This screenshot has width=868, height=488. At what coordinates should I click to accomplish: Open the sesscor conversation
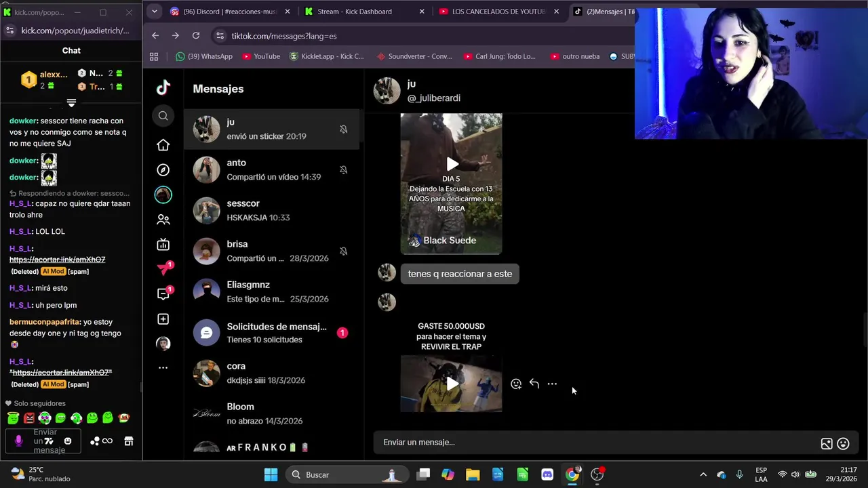pyautogui.click(x=271, y=210)
